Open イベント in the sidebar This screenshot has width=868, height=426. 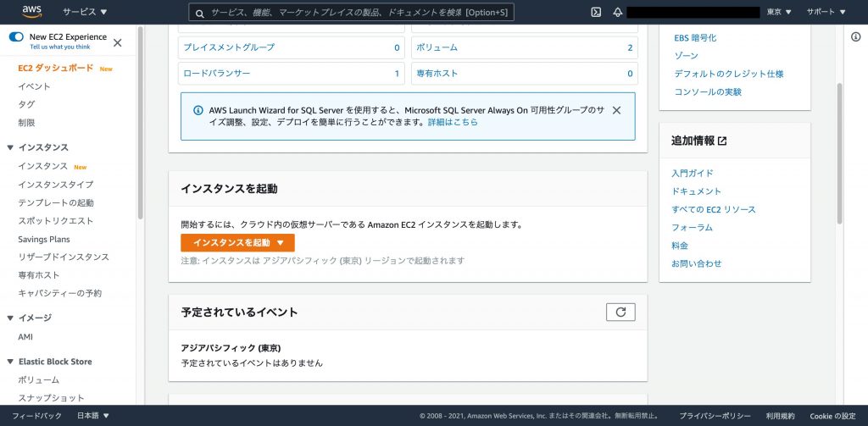tap(34, 87)
